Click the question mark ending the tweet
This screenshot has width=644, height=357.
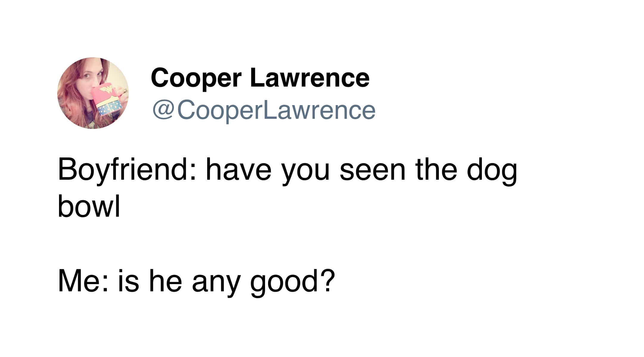point(327,281)
